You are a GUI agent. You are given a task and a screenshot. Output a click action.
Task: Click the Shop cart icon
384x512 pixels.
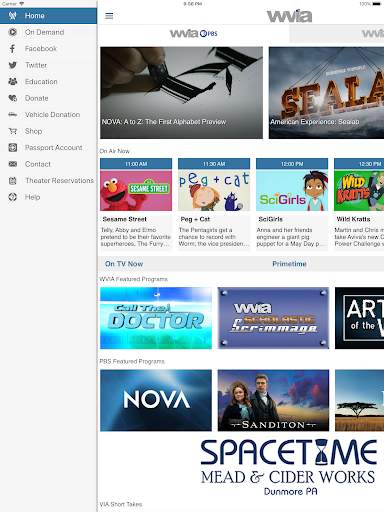pos(13,131)
